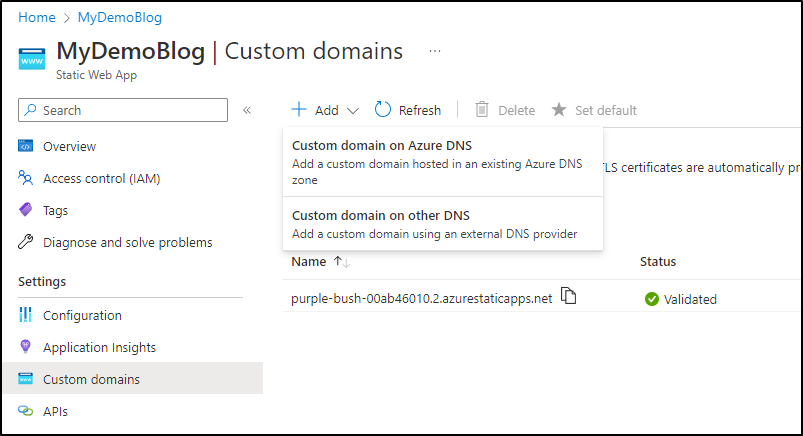Go to the Home breadcrumb link
Image resolution: width=803 pixels, height=436 pixels.
pyautogui.click(x=36, y=17)
